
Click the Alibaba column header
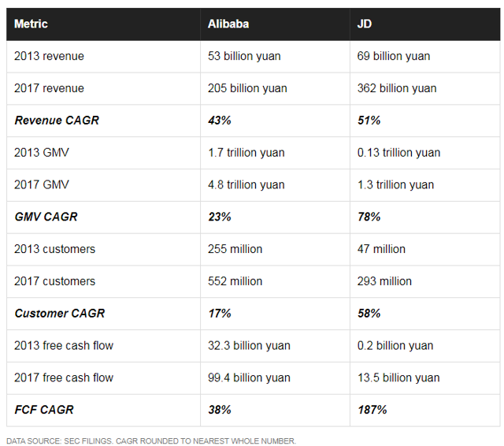[x=228, y=24]
